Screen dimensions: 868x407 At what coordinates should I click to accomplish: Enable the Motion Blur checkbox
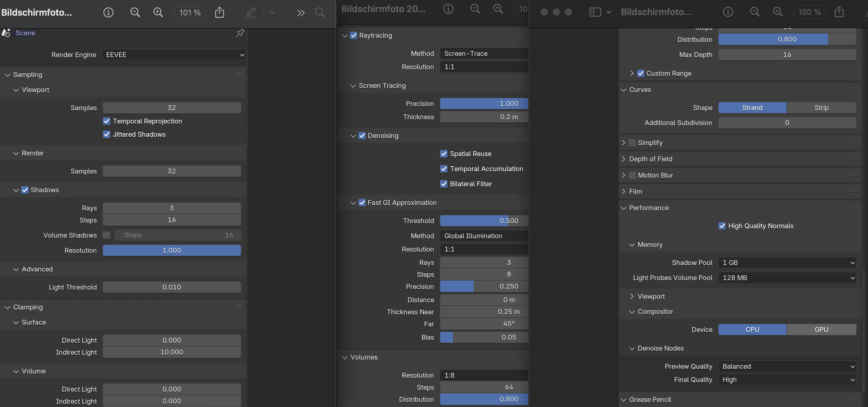pos(632,175)
